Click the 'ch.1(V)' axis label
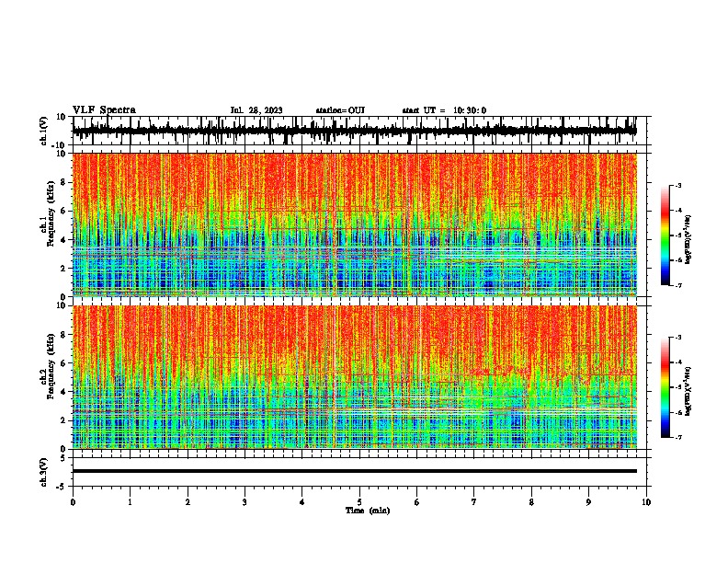 point(44,131)
